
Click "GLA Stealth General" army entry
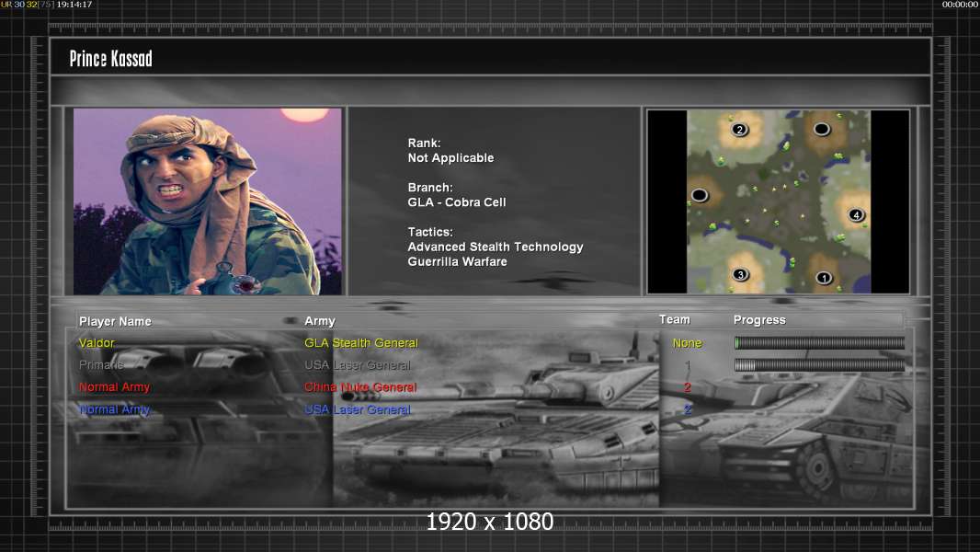[361, 343]
